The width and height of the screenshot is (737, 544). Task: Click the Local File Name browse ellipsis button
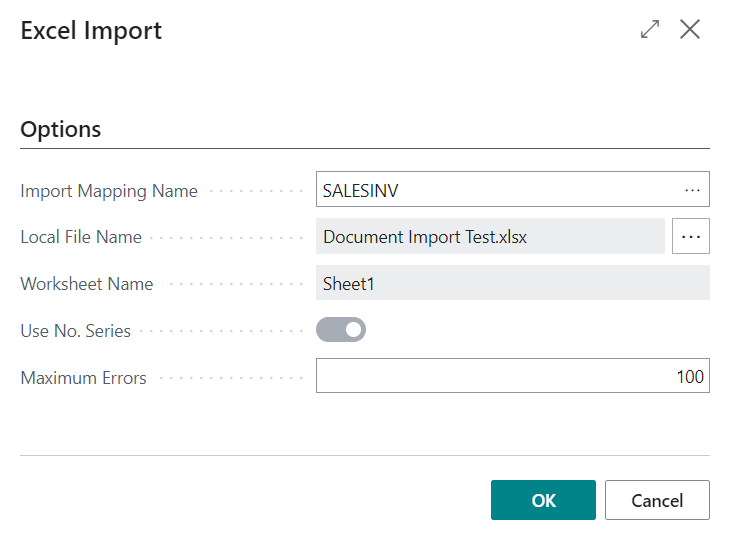[x=691, y=237]
